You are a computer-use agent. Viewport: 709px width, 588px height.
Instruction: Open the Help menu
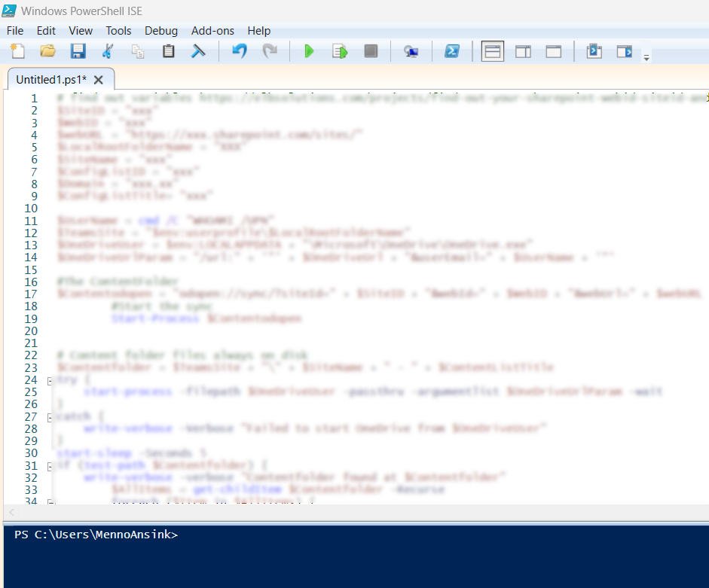[x=259, y=31]
